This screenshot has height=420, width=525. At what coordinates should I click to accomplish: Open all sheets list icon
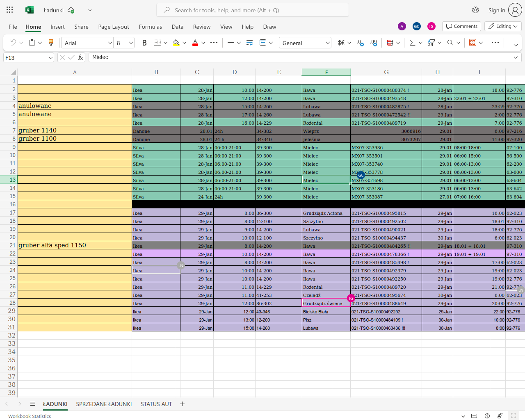(x=33, y=404)
